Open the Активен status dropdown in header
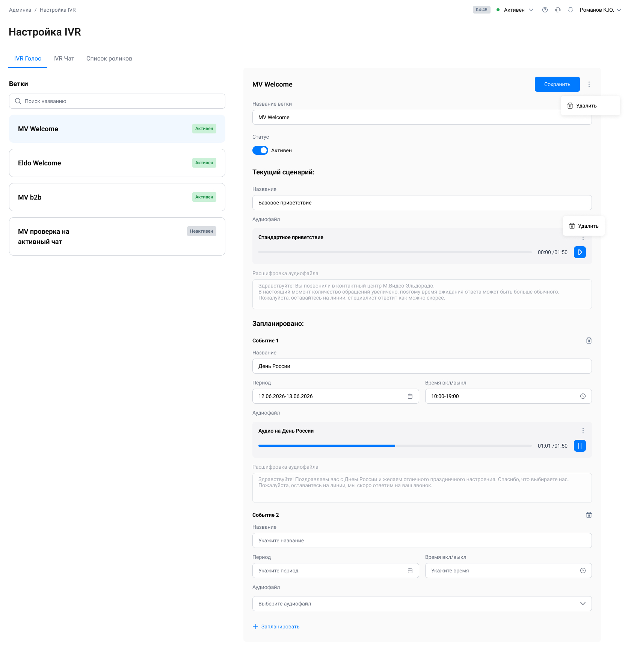 point(515,10)
